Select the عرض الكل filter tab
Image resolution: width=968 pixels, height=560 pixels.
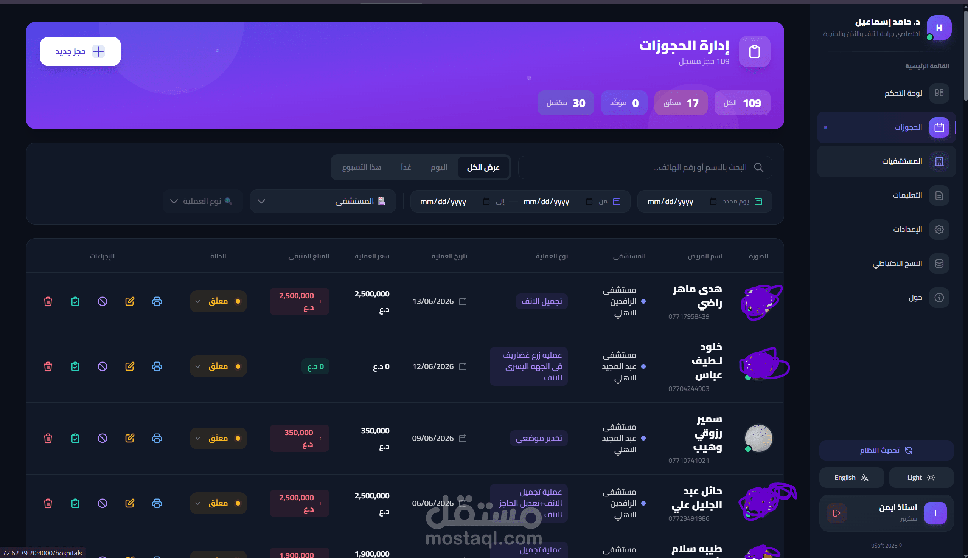point(483,168)
